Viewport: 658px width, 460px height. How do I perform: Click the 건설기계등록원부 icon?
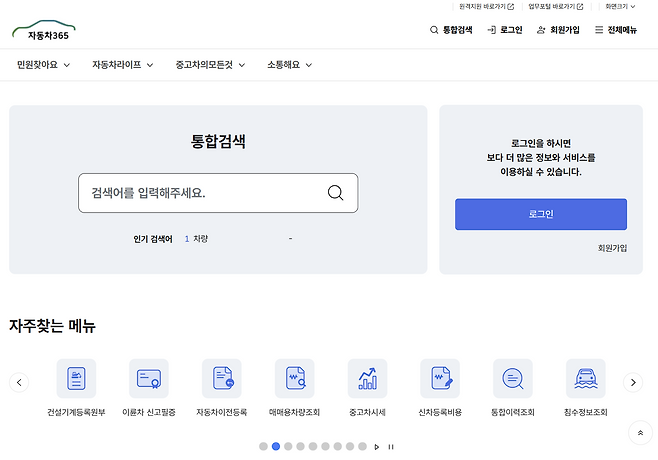[76, 379]
